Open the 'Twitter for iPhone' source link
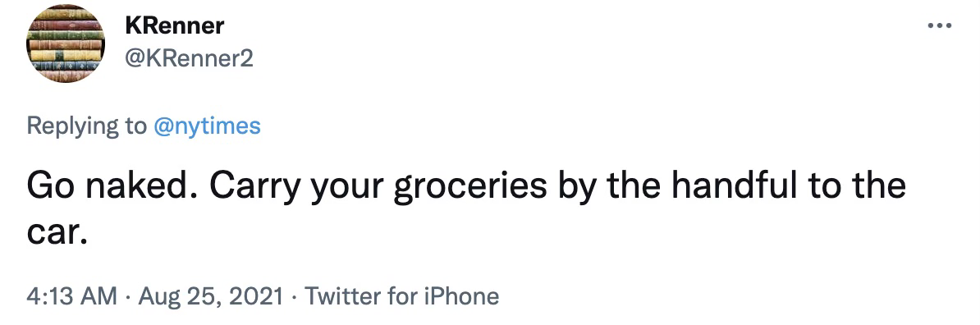980x325 pixels. [402, 295]
